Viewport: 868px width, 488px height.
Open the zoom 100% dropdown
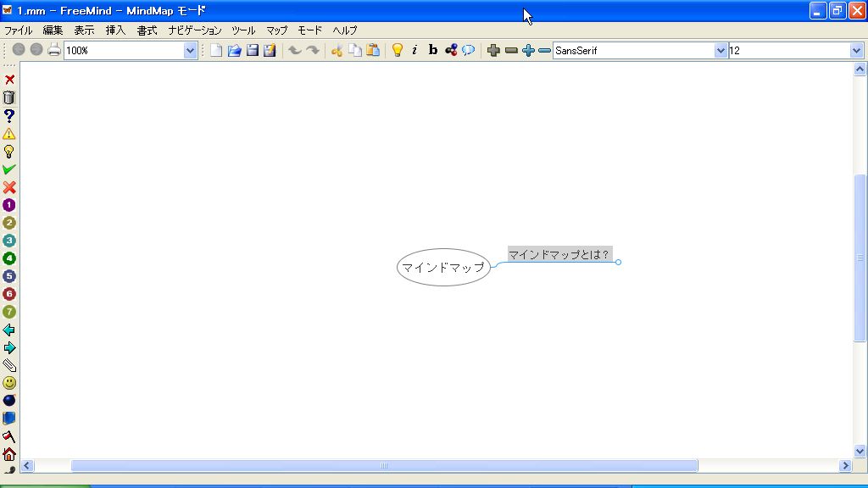click(190, 50)
